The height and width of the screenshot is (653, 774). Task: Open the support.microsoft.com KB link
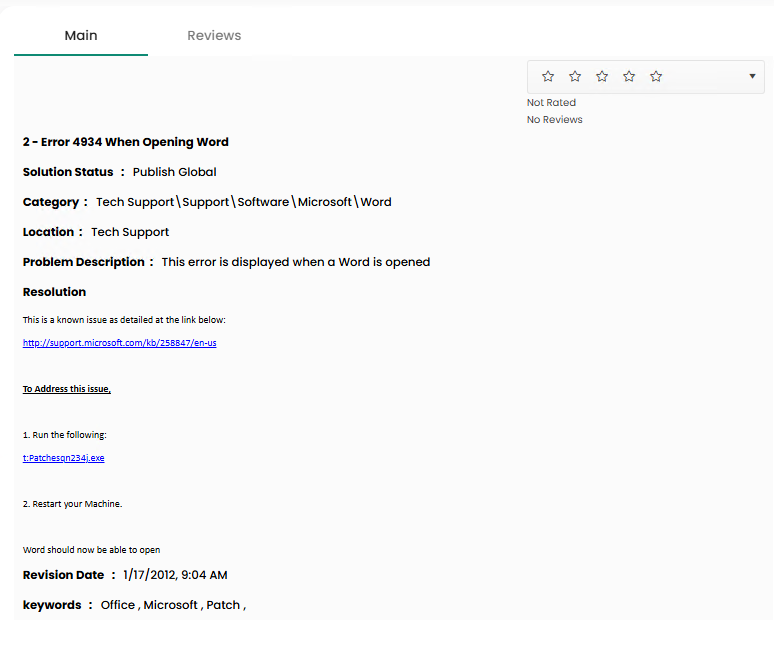pos(120,343)
